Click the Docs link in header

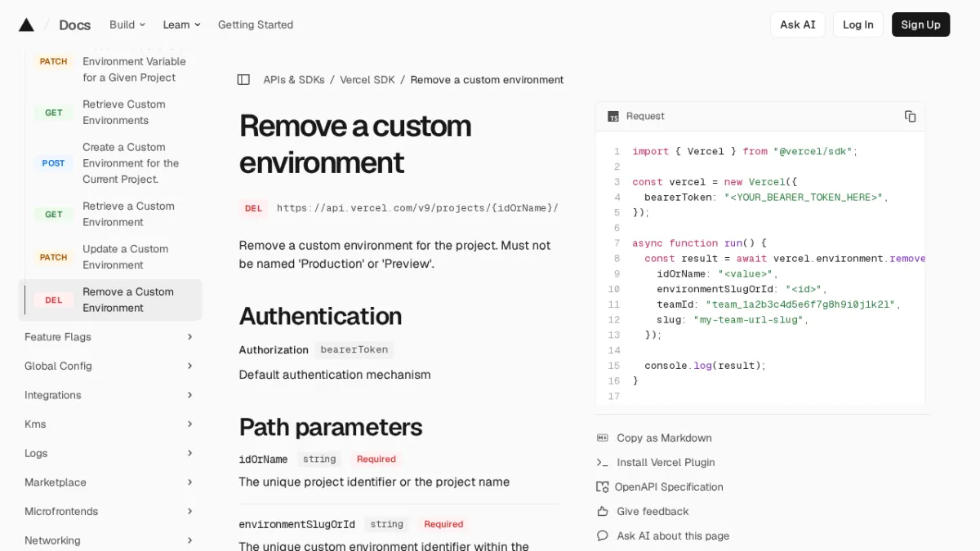pyautogui.click(x=75, y=24)
